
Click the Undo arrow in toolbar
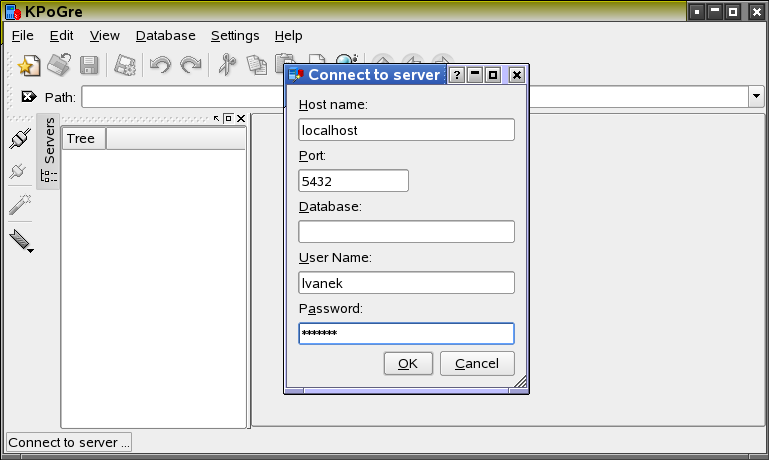pos(159,66)
